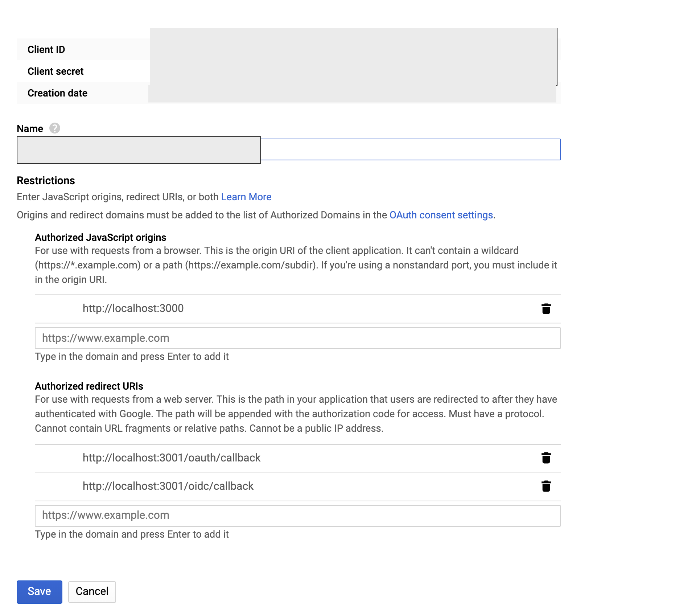Screen dimensions: 700x616
Task: Click the redirect URIs input box
Action: [297, 516]
